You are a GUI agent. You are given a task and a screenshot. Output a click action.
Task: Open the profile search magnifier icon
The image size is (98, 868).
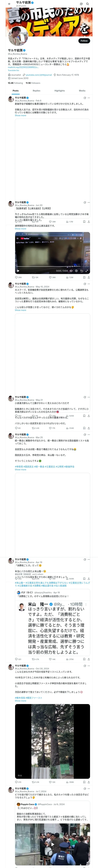click(x=88, y=4)
